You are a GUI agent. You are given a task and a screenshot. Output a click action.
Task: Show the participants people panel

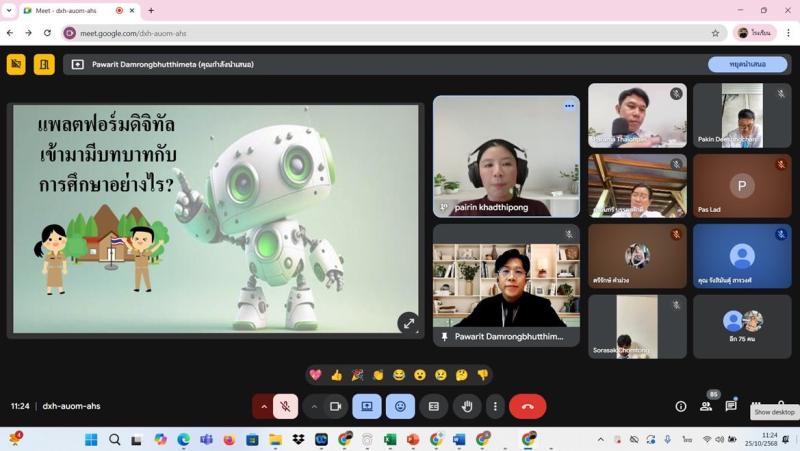706,406
